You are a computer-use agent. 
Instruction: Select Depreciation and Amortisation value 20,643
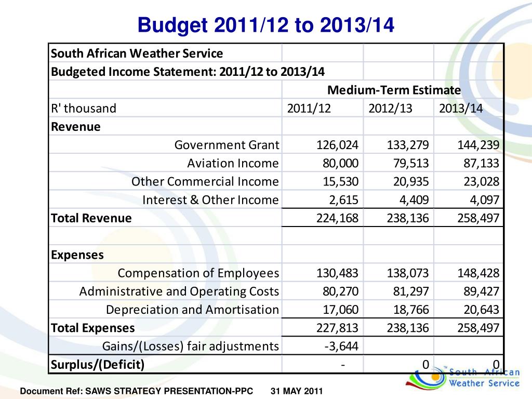[482, 310]
